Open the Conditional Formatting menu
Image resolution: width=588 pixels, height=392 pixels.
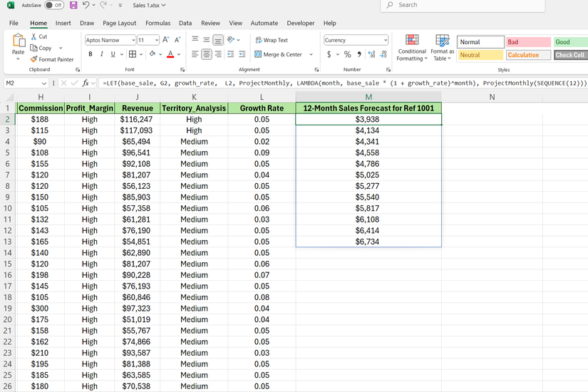pos(412,46)
